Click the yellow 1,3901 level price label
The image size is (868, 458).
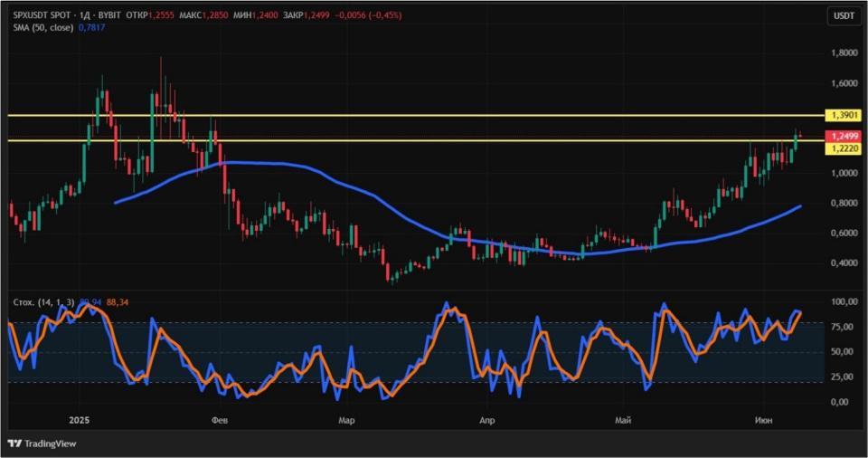click(x=844, y=115)
